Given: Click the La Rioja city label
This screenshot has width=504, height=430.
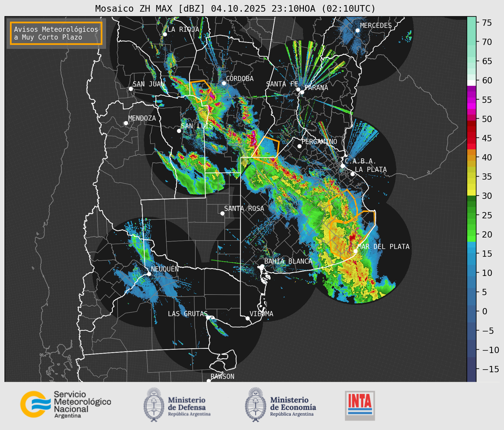Looking at the screenshot, I should pos(183,29).
